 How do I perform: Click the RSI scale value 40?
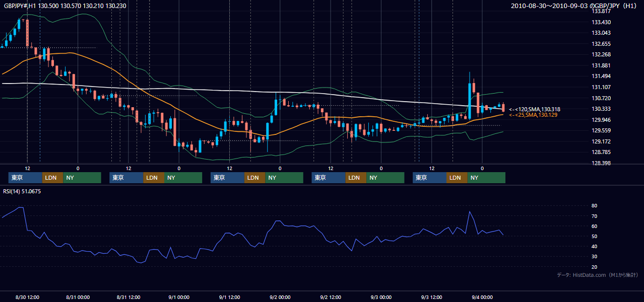[x=595, y=246]
